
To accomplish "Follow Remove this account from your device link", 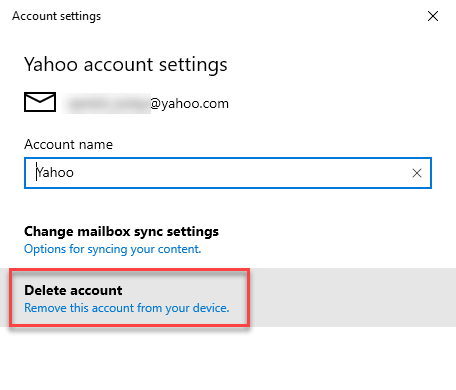I will point(127,308).
